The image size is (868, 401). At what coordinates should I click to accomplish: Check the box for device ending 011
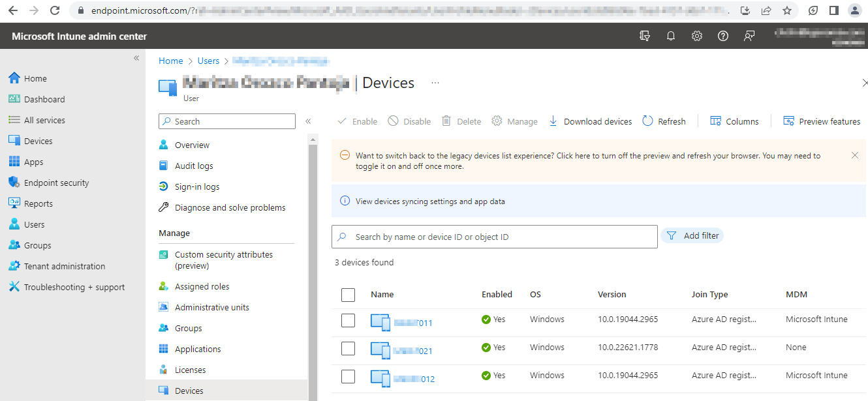(x=348, y=320)
